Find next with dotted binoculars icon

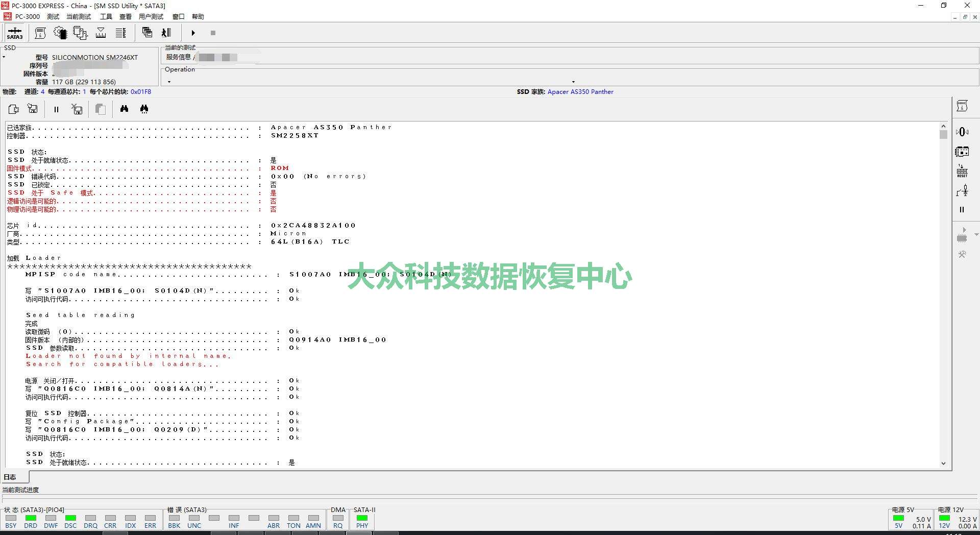click(144, 109)
